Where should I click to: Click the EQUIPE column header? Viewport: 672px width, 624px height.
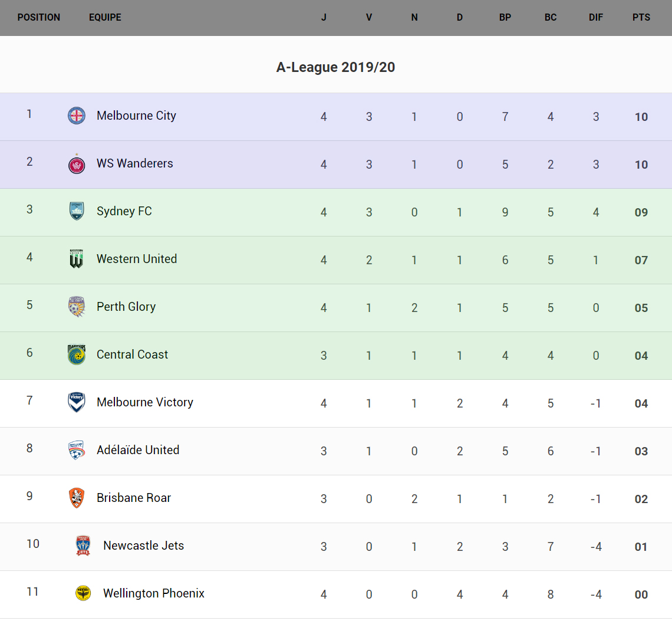coord(105,18)
